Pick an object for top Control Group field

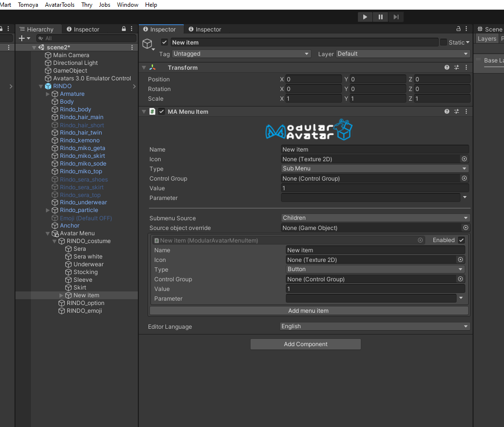tap(464, 178)
